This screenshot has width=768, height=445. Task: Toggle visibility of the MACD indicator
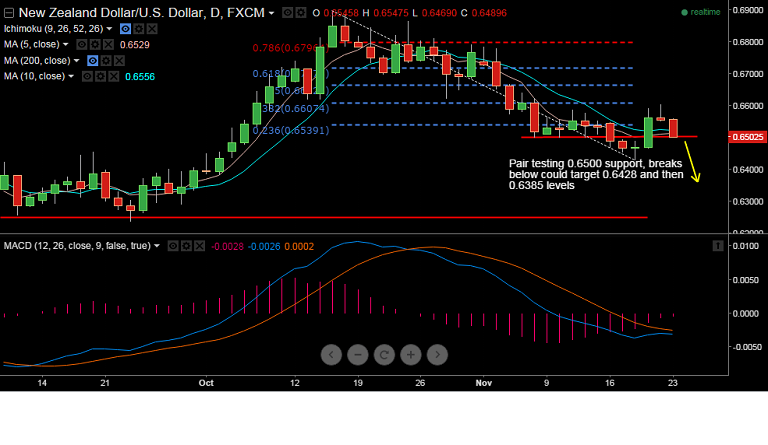pos(173,246)
